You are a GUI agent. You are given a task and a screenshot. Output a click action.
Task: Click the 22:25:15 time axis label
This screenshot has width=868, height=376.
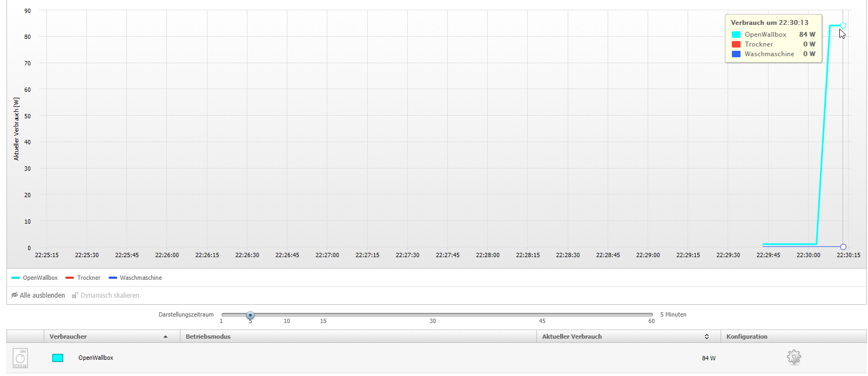coord(47,255)
